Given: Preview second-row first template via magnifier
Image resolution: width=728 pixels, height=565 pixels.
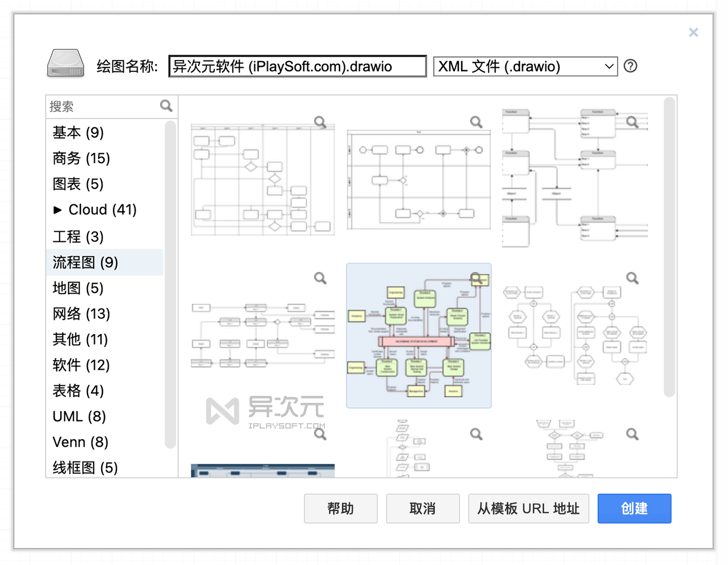Looking at the screenshot, I should [320, 278].
